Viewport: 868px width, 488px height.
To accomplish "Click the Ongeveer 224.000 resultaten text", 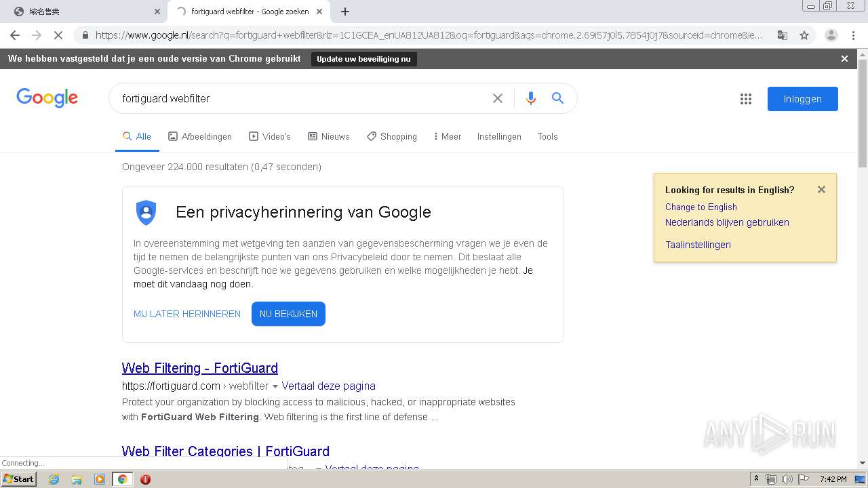I will (x=222, y=167).
